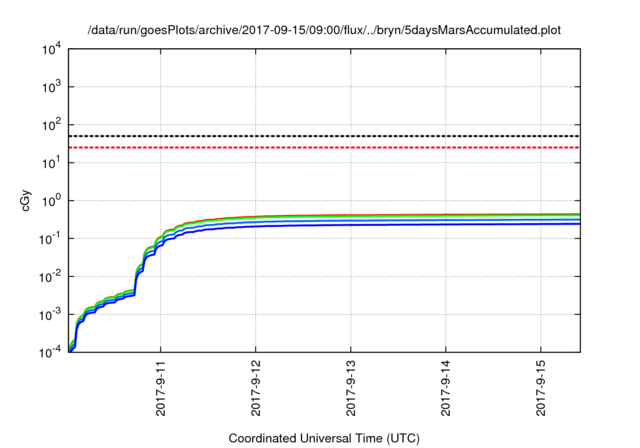Click the 2017-9-13 x-axis date label
The height and width of the screenshot is (448, 640).
[351, 388]
